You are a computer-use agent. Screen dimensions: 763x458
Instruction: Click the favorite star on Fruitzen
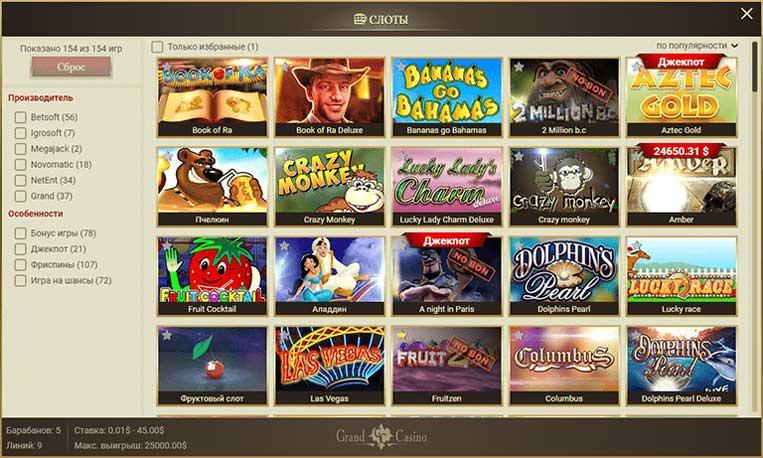pyautogui.click(x=401, y=335)
